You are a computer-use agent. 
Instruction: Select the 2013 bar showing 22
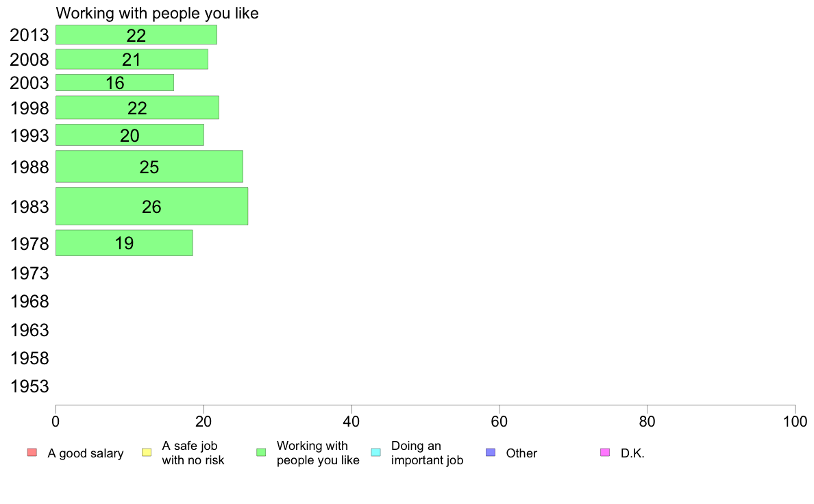(136, 35)
